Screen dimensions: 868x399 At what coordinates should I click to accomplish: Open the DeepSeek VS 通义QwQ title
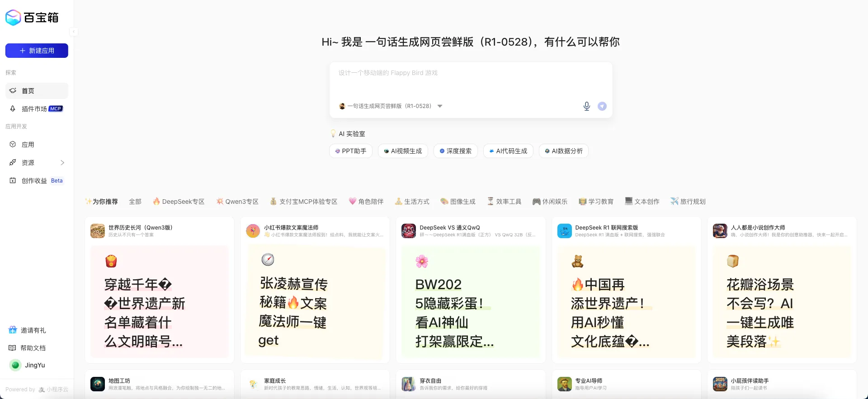click(450, 228)
